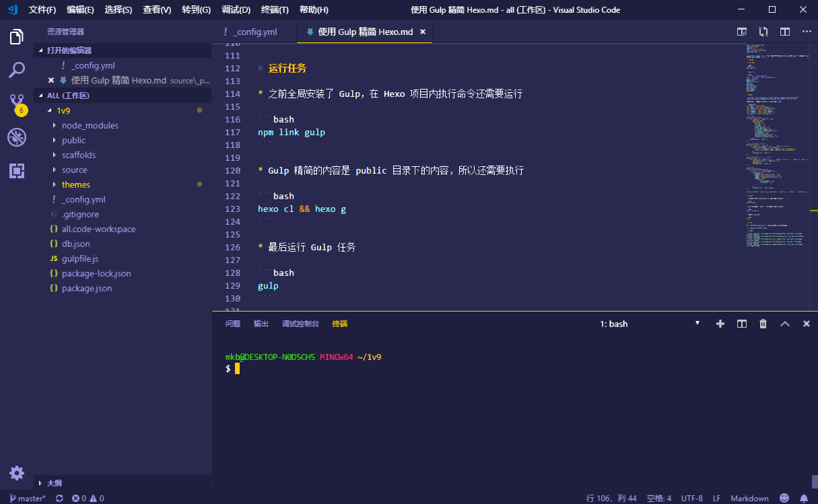Open gulpfile.js in the file tree

point(123,258)
